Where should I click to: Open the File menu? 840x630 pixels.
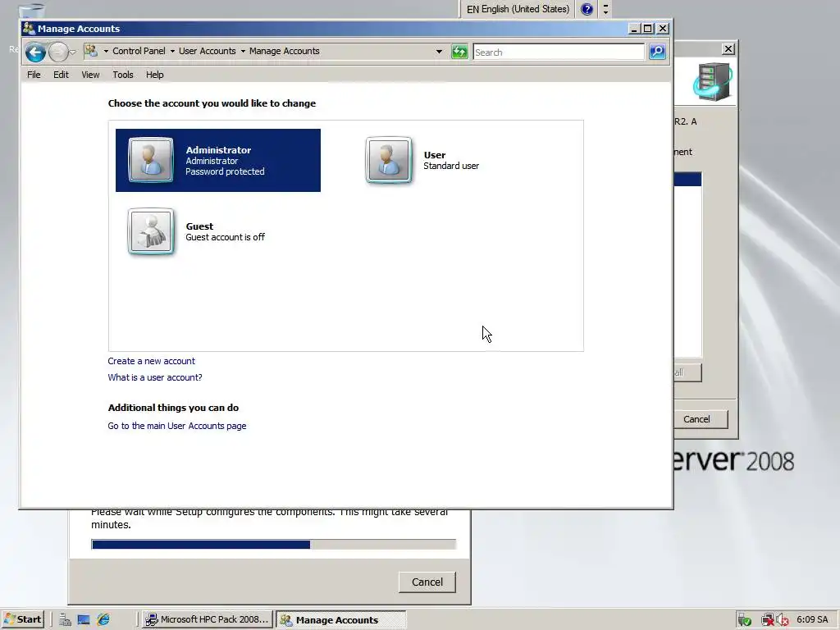point(34,75)
